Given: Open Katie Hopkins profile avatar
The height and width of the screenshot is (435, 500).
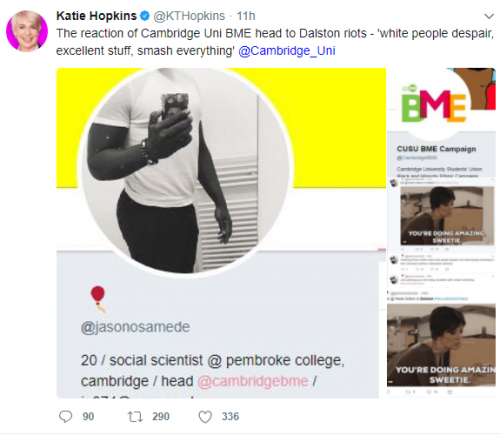Looking at the screenshot, I should coord(27,31).
